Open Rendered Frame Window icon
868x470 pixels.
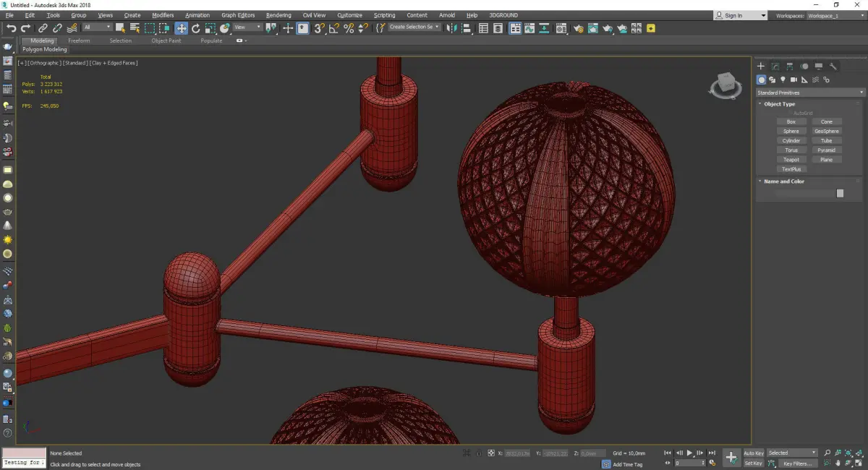click(593, 28)
